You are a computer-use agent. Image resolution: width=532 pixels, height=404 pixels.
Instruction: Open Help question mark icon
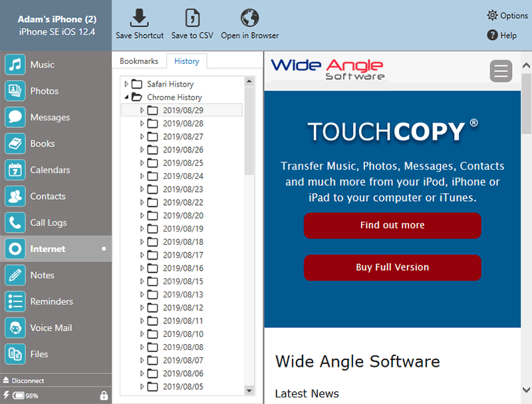click(x=492, y=35)
